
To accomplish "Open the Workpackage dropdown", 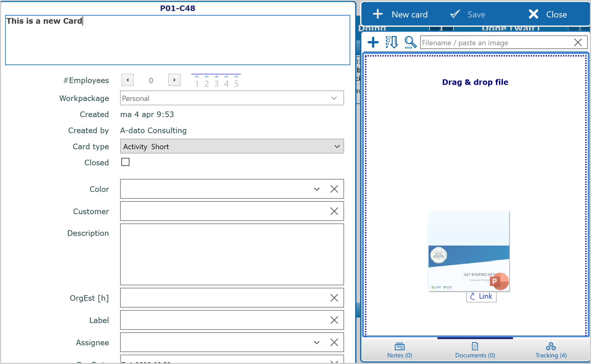I will click(x=232, y=98).
